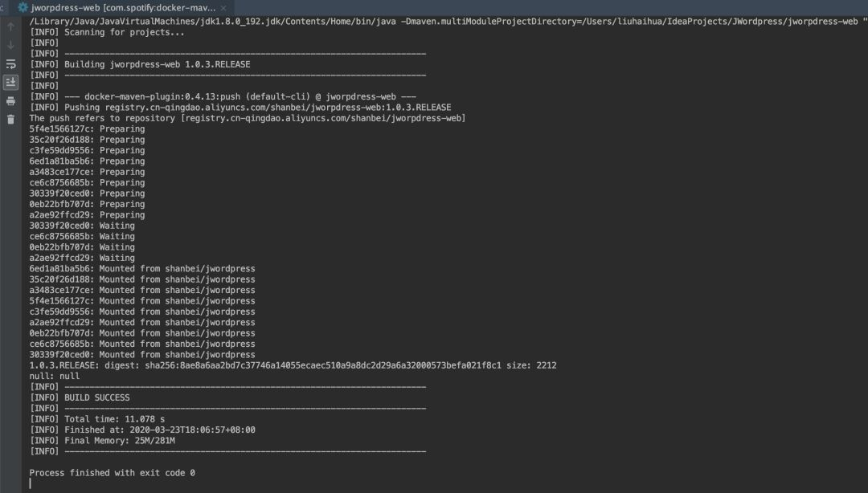
Task: Click the 'null: null' line
Action: click(x=55, y=377)
